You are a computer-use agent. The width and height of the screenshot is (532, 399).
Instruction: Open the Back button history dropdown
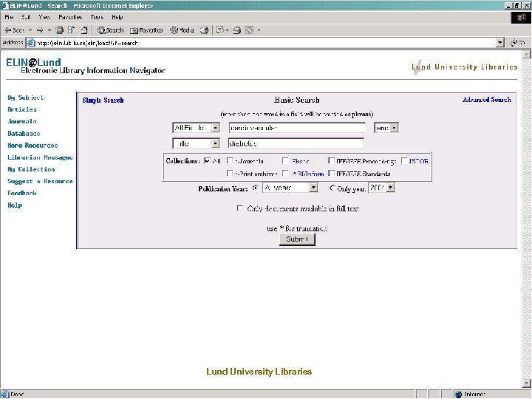coord(30,30)
